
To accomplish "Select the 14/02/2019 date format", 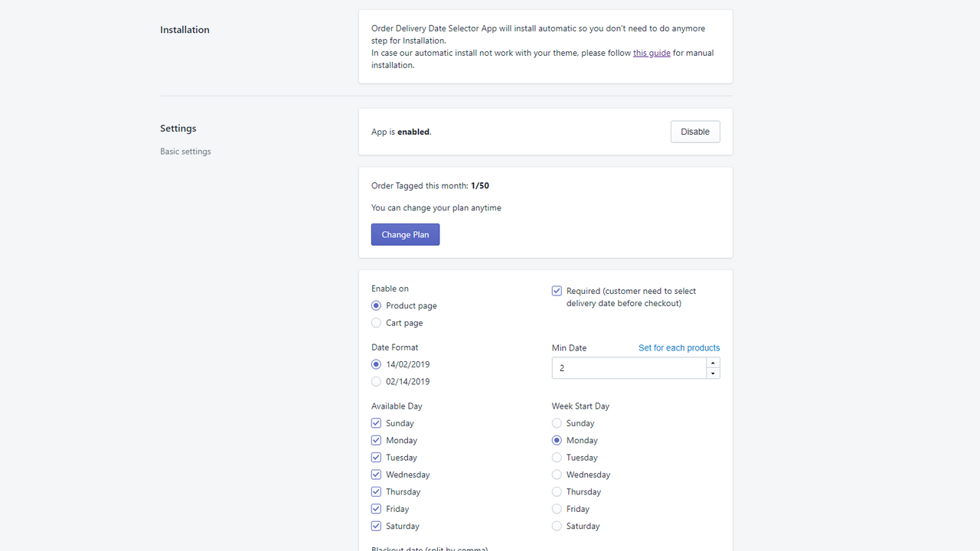I will (376, 364).
